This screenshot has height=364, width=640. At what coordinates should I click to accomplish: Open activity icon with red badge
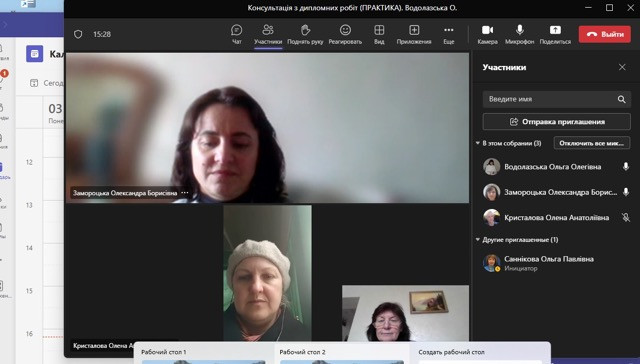[3, 77]
